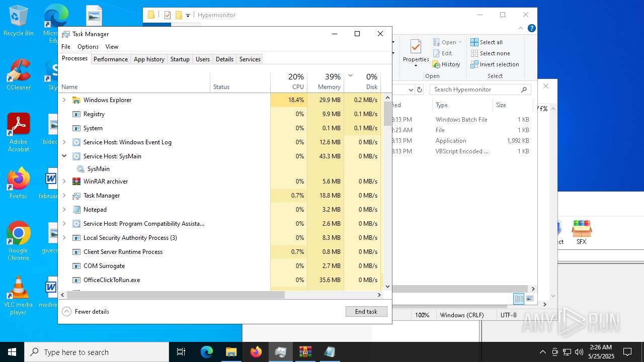Open the View menu in Task Manager
Screen dimensions: 644x362
pos(112,47)
